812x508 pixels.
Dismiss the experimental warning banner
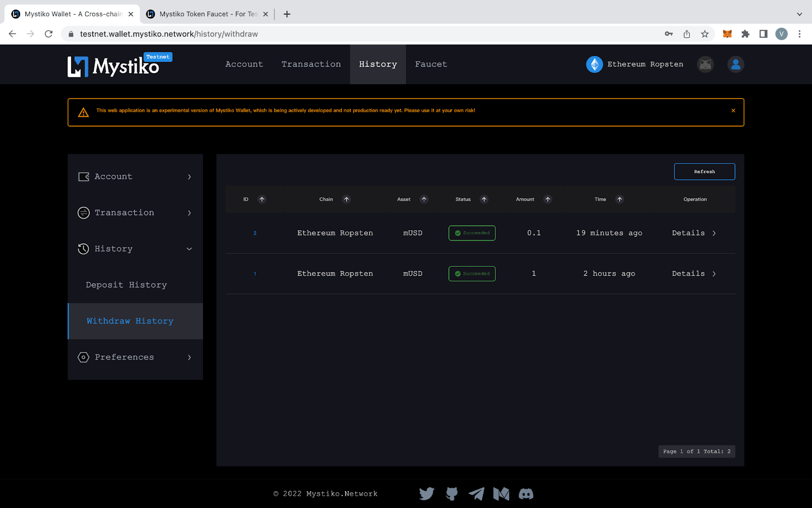coord(733,110)
